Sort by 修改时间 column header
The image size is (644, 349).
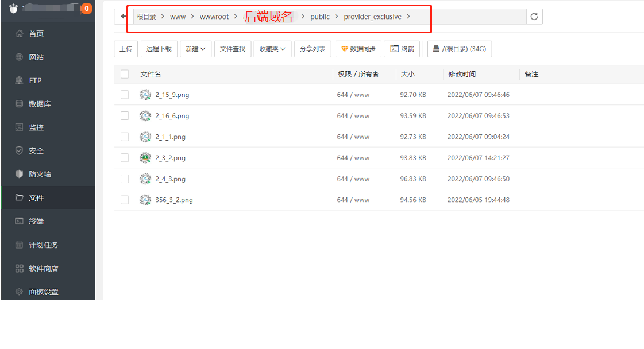462,74
